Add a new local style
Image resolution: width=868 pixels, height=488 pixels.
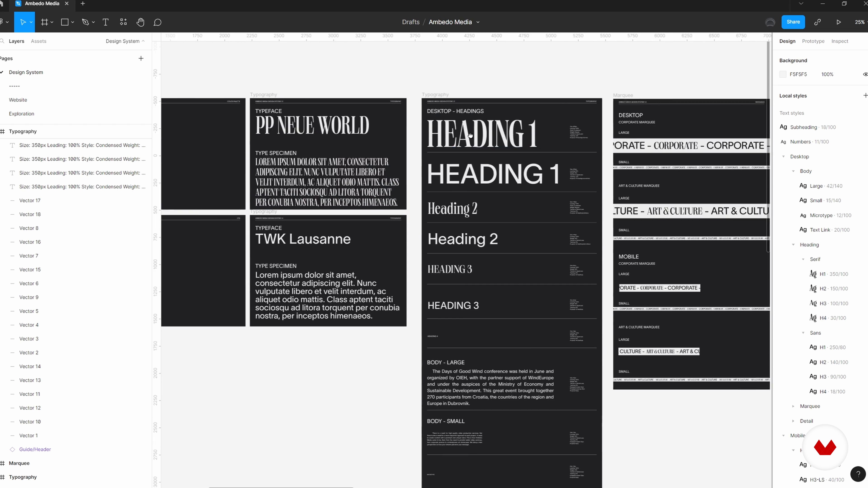865,96
